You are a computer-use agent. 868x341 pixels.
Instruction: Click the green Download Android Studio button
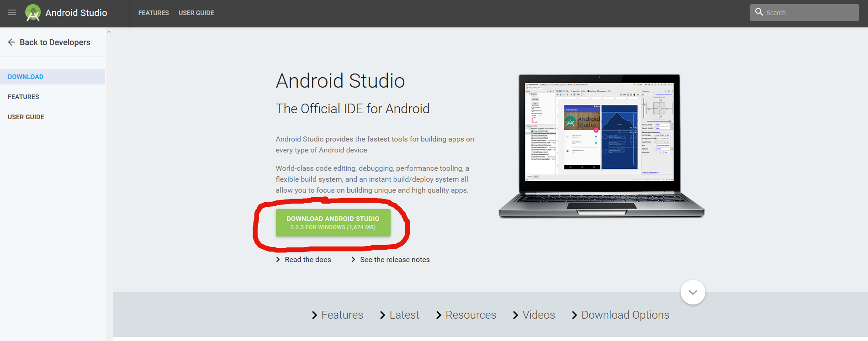(333, 223)
